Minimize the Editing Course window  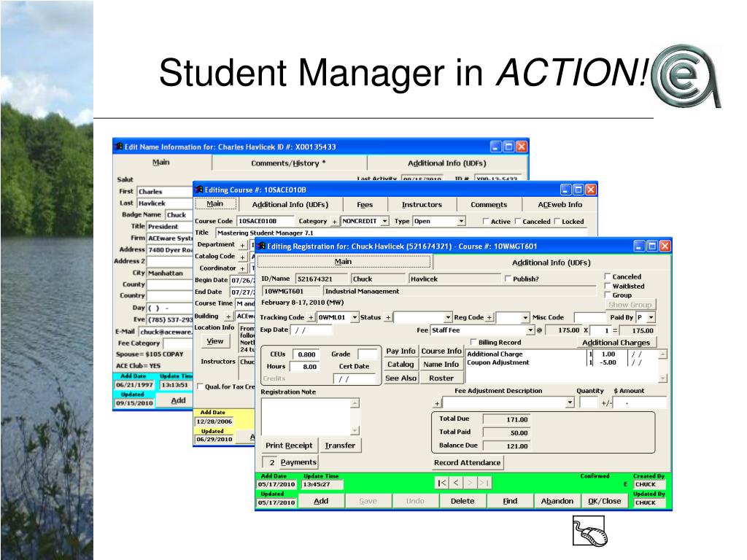565,190
